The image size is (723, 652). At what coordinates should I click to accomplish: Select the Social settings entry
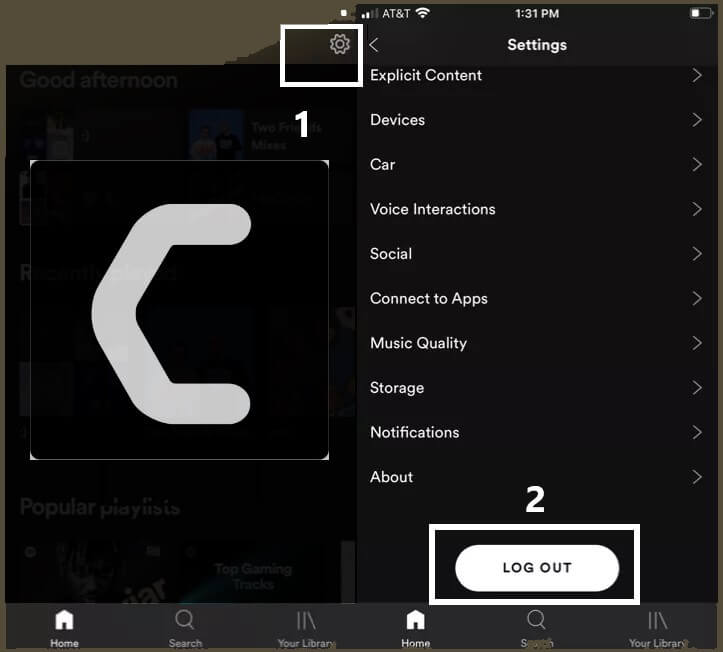point(391,254)
